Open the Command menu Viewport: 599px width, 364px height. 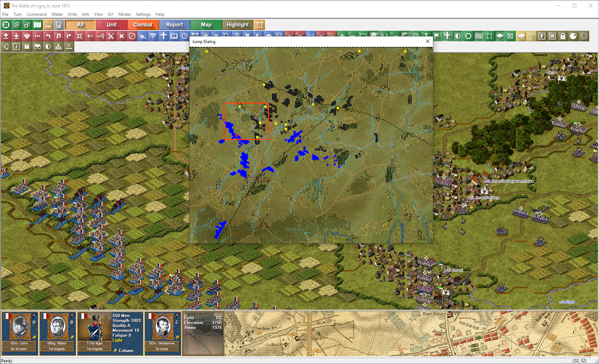36,14
